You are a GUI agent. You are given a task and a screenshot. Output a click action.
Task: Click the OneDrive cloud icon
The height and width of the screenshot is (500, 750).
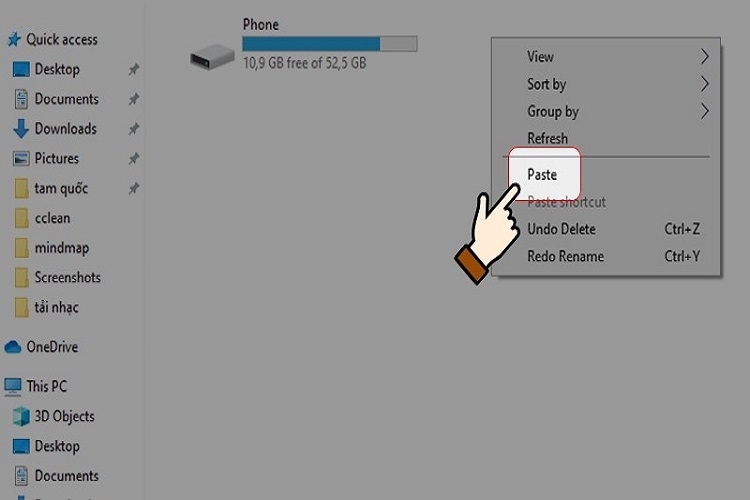pos(12,347)
